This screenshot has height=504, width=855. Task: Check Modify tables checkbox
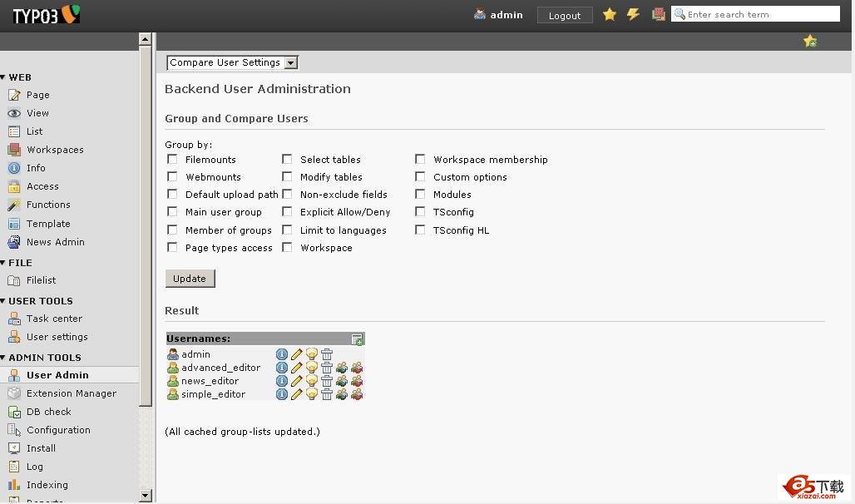point(287,176)
